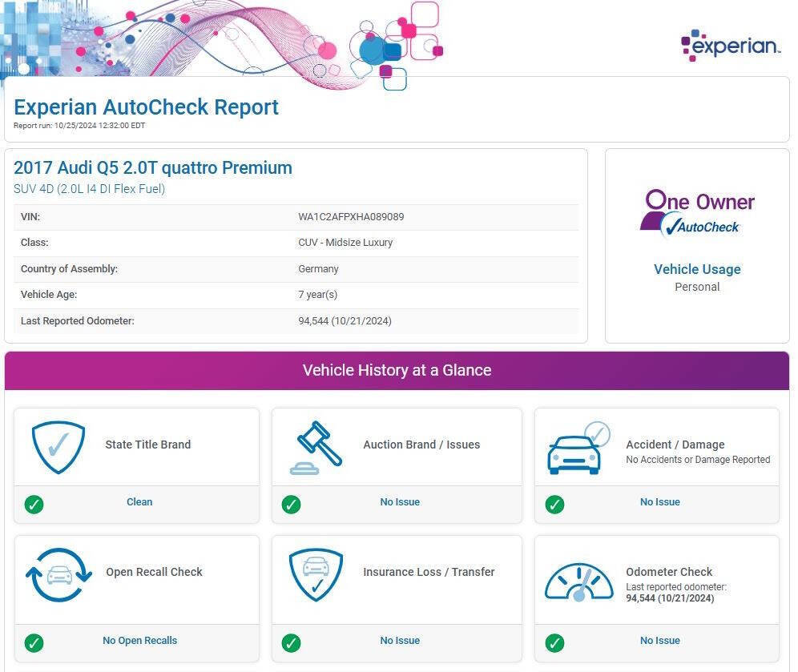
Task: Click the State Title Brand shield icon
Action: [58, 447]
